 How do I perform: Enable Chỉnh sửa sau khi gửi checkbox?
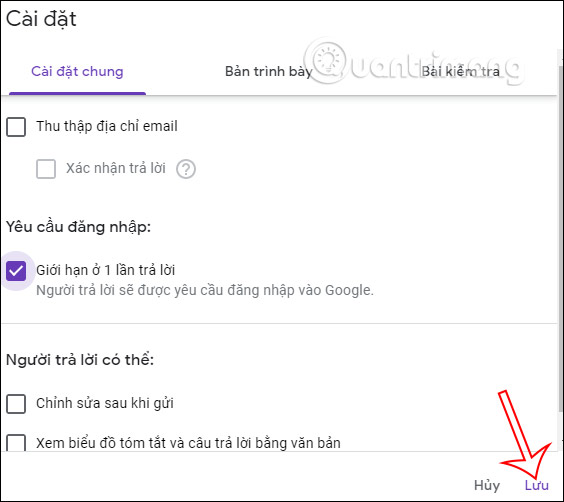(x=16, y=404)
